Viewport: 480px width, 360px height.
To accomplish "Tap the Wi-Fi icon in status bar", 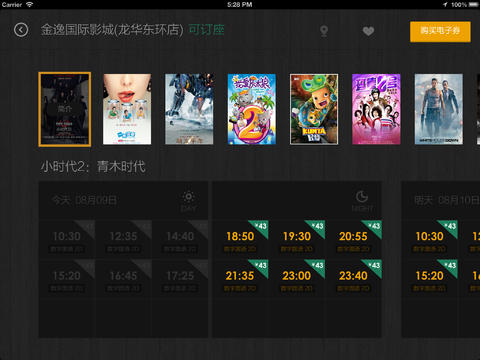I will point(30,5).
